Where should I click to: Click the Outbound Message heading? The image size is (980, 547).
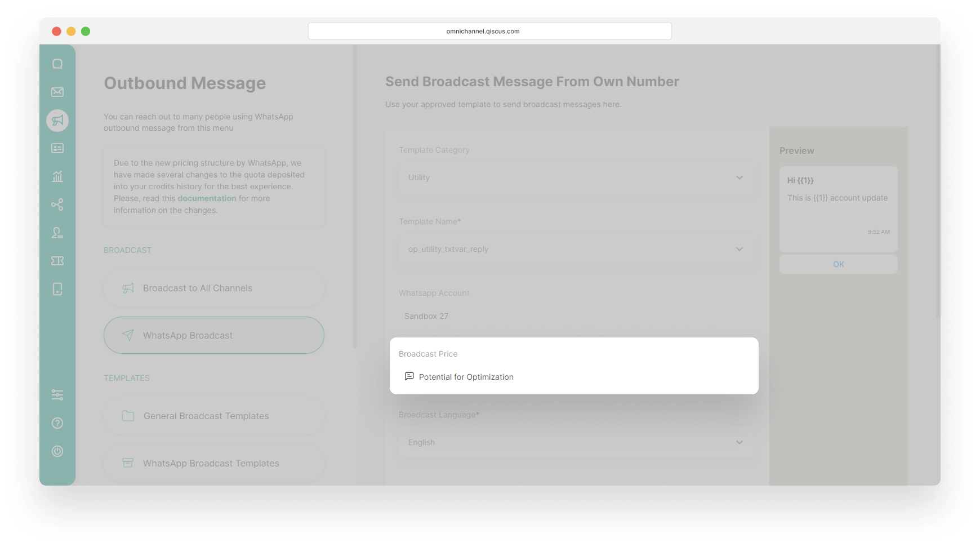point(185,83)
